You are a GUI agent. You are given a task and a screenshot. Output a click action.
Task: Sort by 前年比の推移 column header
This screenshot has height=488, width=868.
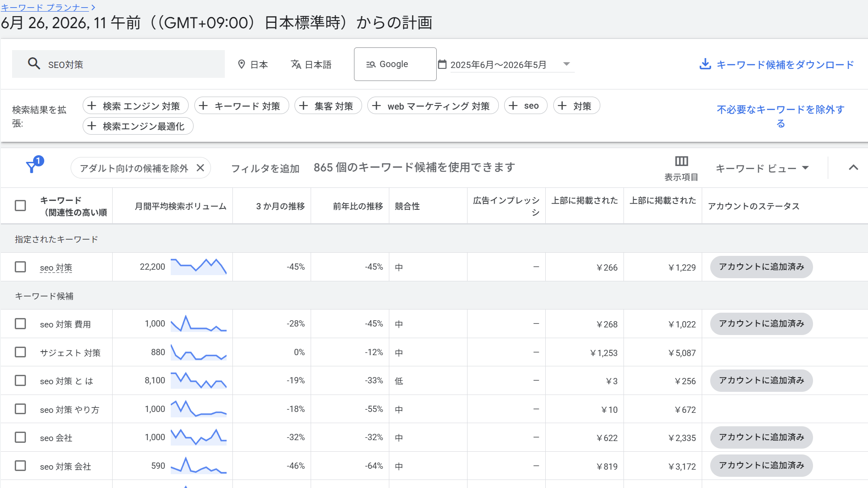(358, 206)
